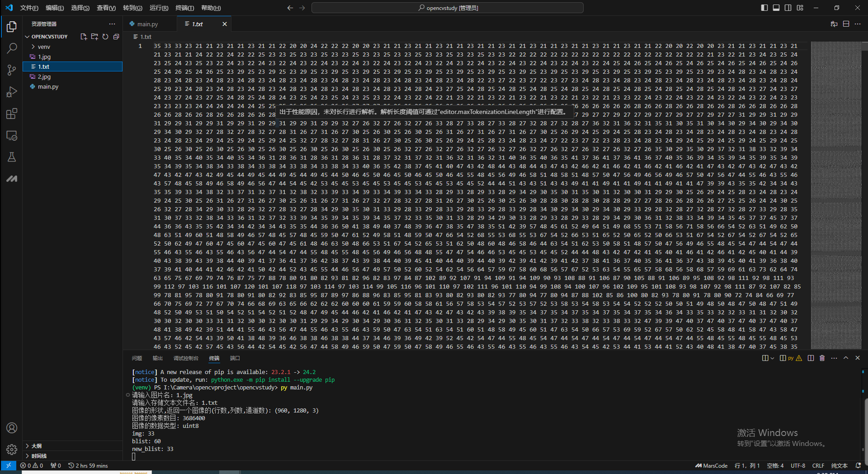Open go-to-line from 行 1, 列 1
Viewport: 868px width, 474px height.
747,465
